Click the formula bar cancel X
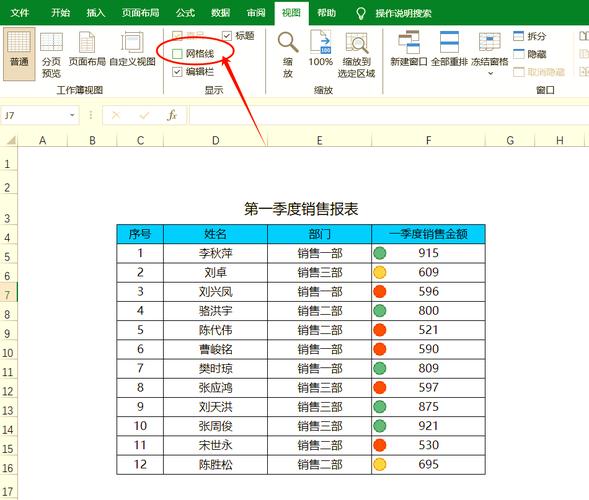 (x=116, y=115)
